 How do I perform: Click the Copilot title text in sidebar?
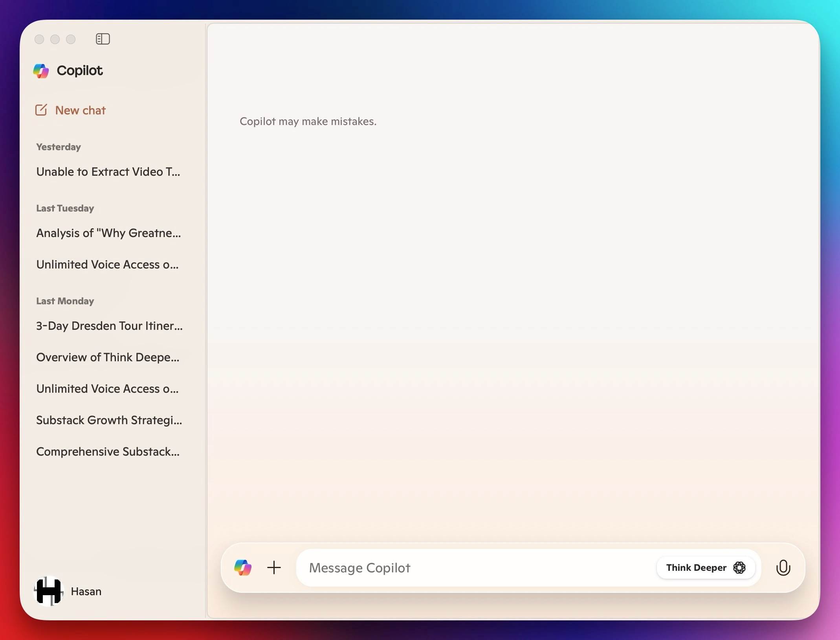click(80, 71)
